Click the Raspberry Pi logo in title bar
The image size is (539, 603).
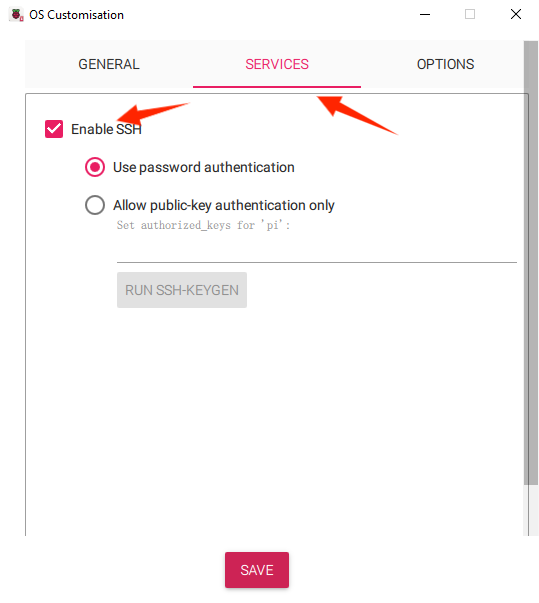coord(16,15)
